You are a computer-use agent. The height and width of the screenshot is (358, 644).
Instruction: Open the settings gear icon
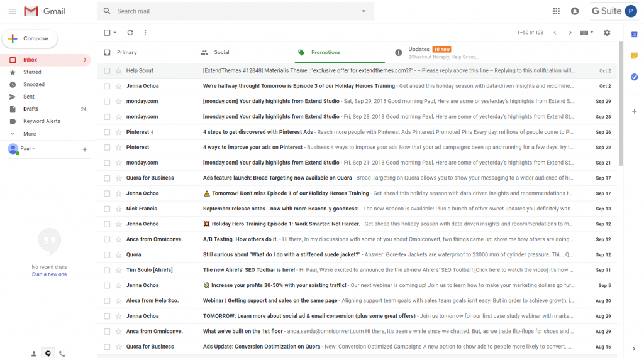coord(607,33)
